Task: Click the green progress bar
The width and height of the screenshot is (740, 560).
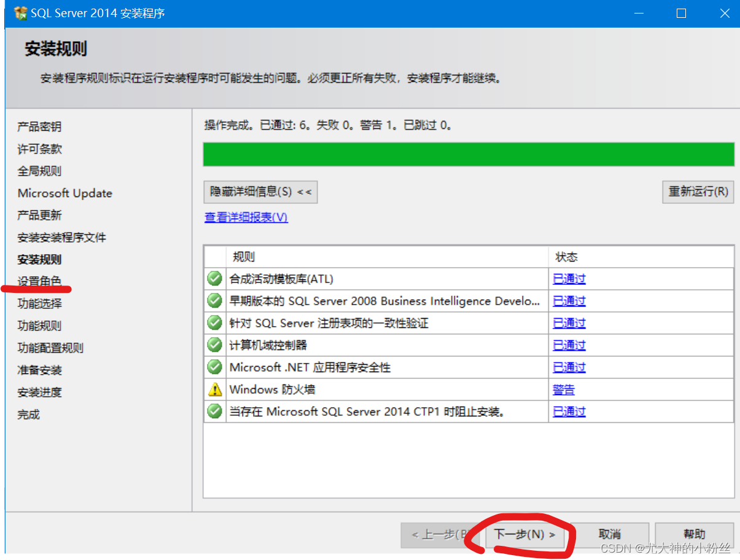Action: (x=468, y=154)
